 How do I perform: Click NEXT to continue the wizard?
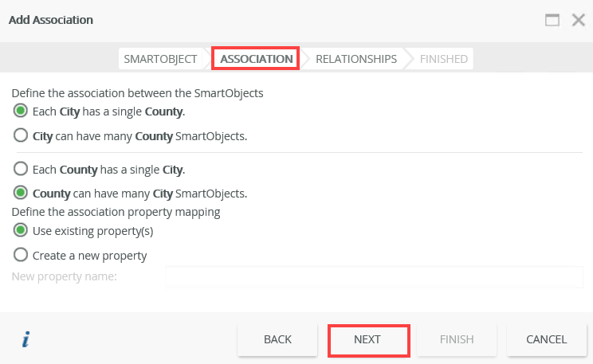367,339
